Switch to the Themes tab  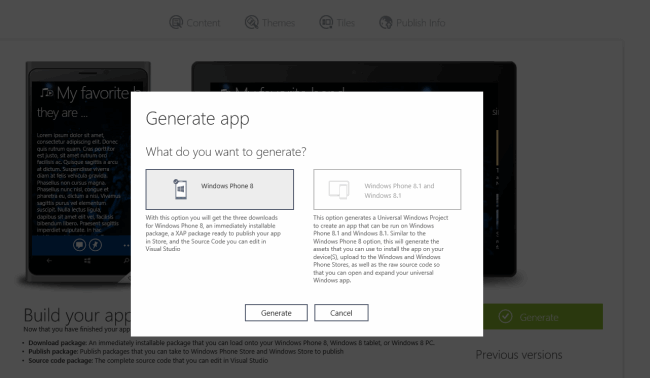pos(270,22)
